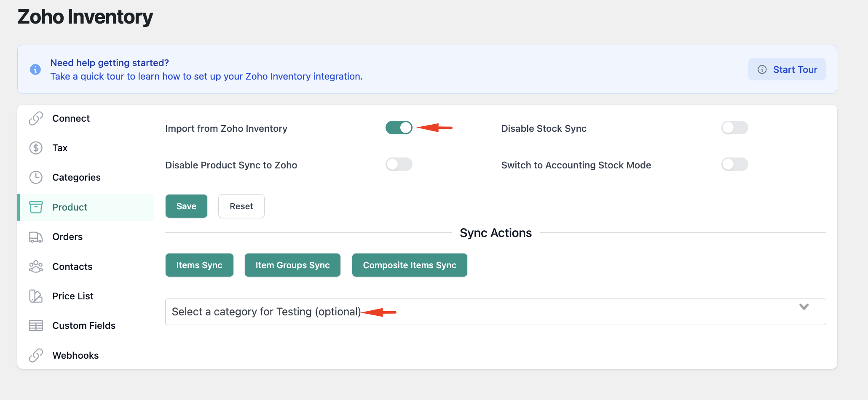Toggle Disable Product Sync to Zoho
This screenshot has height=400, width=868.
399,164
